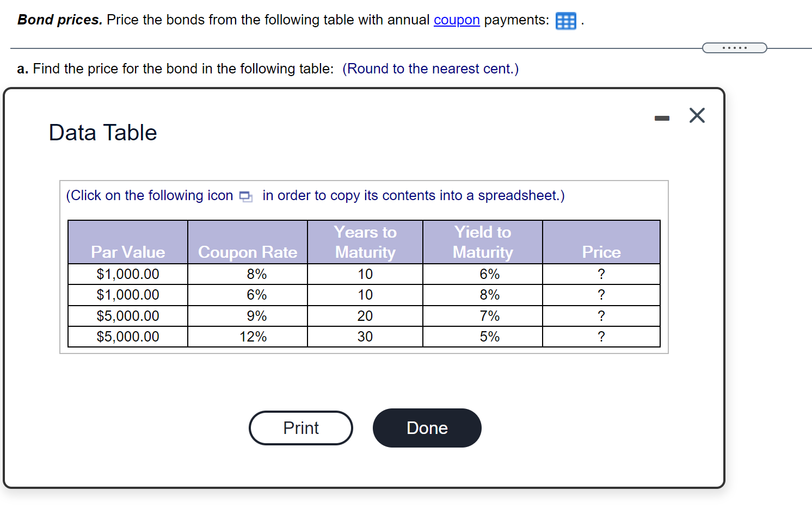Click the Data Table title

point(102,132)
